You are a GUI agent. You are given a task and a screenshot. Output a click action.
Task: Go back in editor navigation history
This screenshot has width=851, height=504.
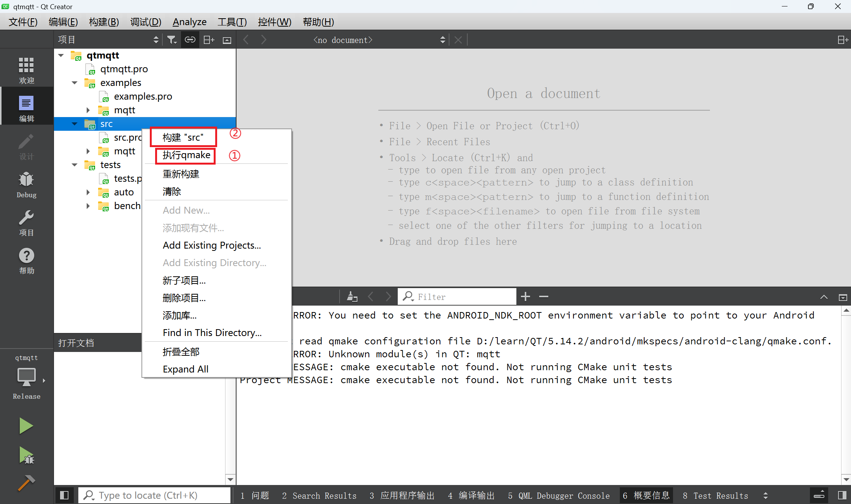tap(246, 40)
